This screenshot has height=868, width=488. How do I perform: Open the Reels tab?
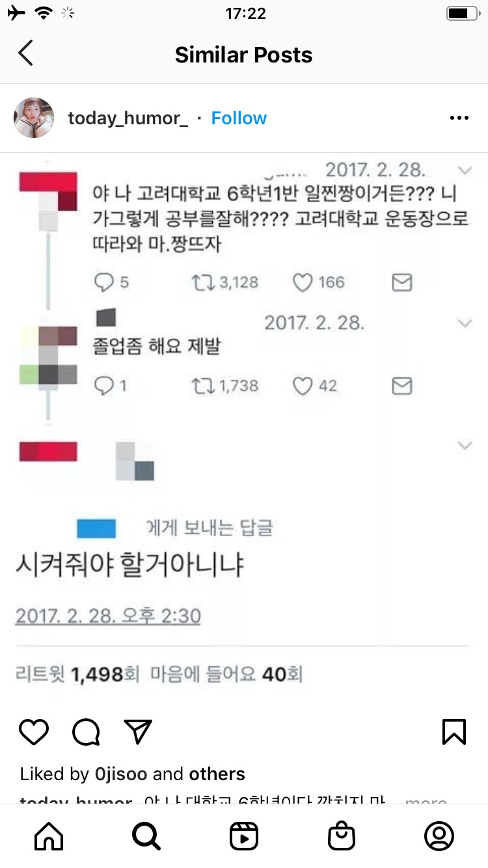coord(244,836)
